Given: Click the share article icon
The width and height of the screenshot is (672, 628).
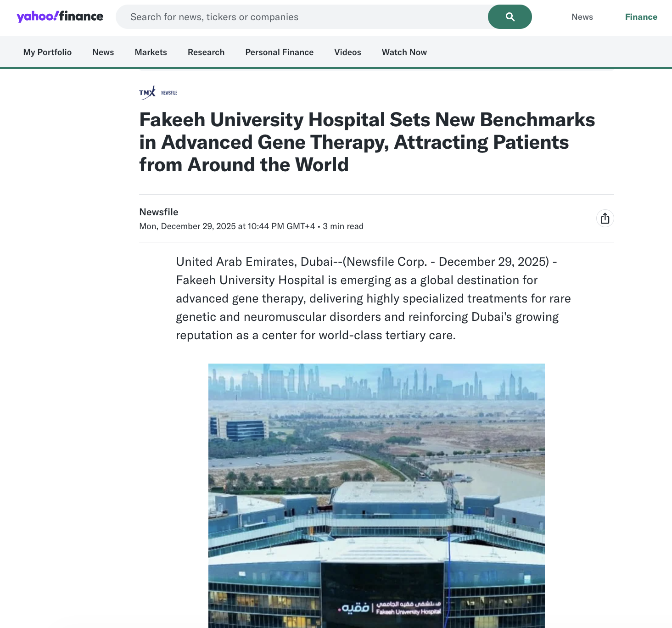Looking at the screenshot, I should pyautogui.click(x=605, y=219).
